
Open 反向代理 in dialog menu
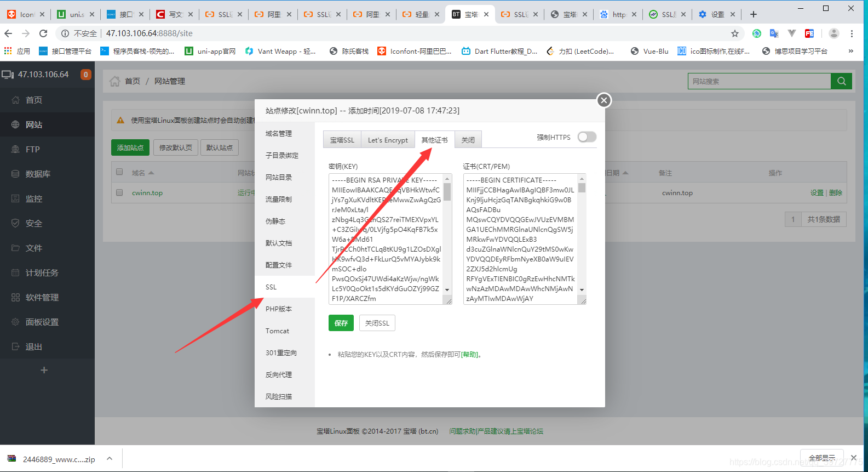click(x=285, y=374)
